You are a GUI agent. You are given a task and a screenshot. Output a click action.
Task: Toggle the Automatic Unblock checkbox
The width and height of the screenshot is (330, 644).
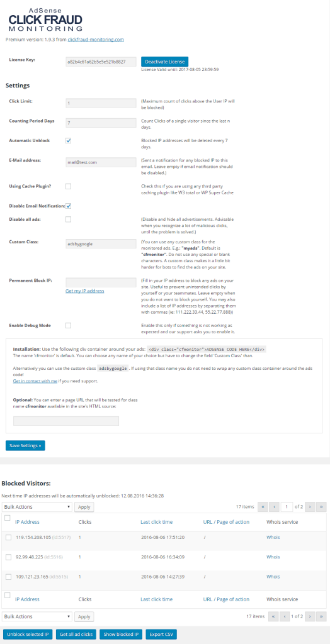pyautogui.click(x=68, y=140)
